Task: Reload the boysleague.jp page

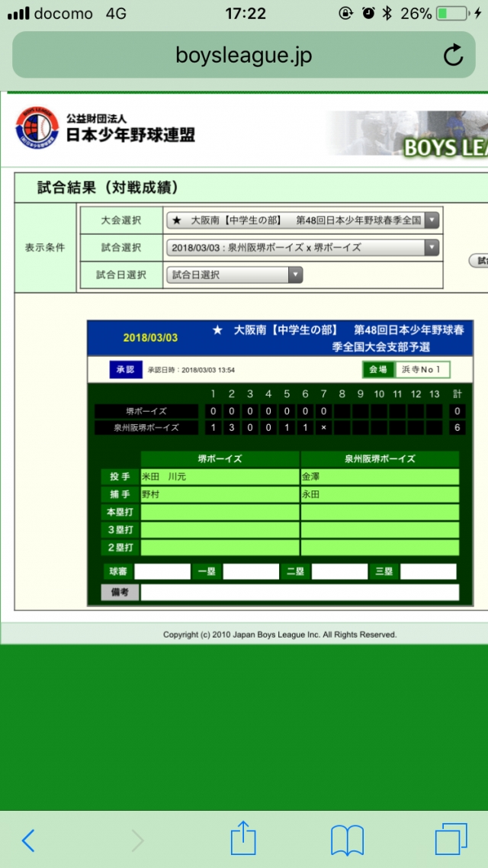Action: point(453,55)
